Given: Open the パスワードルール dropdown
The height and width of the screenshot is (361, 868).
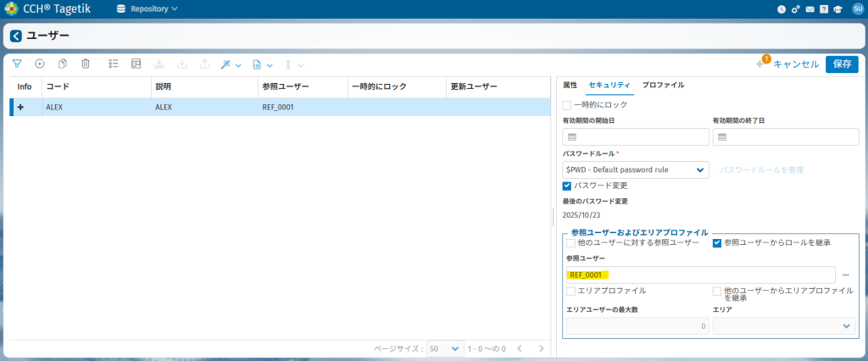Looking at the screenshot, I should 636,169.
